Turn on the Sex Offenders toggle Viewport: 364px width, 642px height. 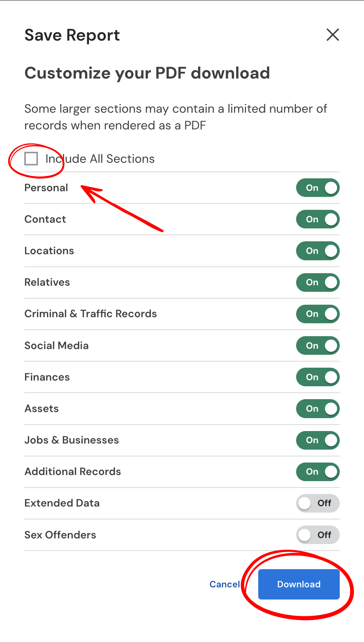pos(318,535)
